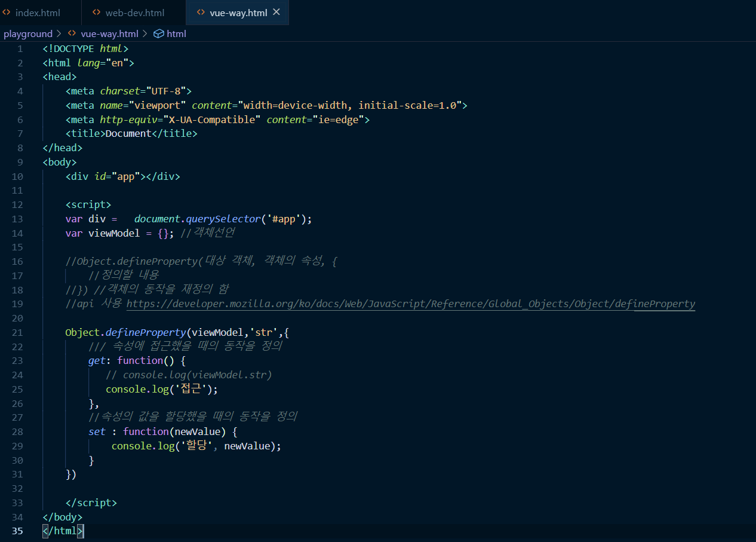Click console.log('할당', newValue) statement

pyautogui.click(x=196, y=446)
